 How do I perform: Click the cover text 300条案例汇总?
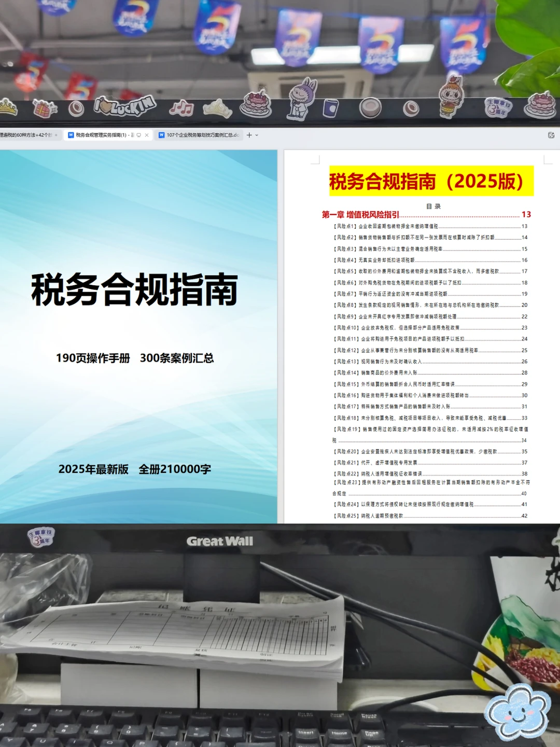(x=177, y=358)
